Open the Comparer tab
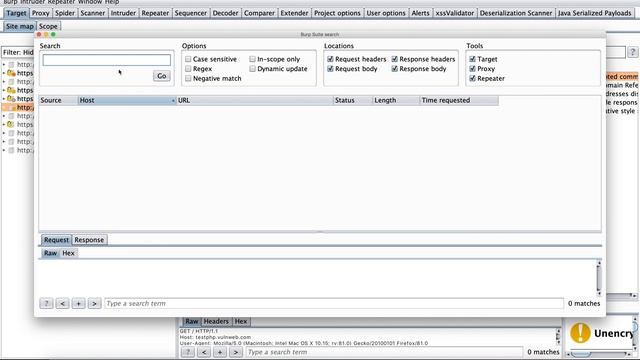640x360 pixels. [259, 13]
